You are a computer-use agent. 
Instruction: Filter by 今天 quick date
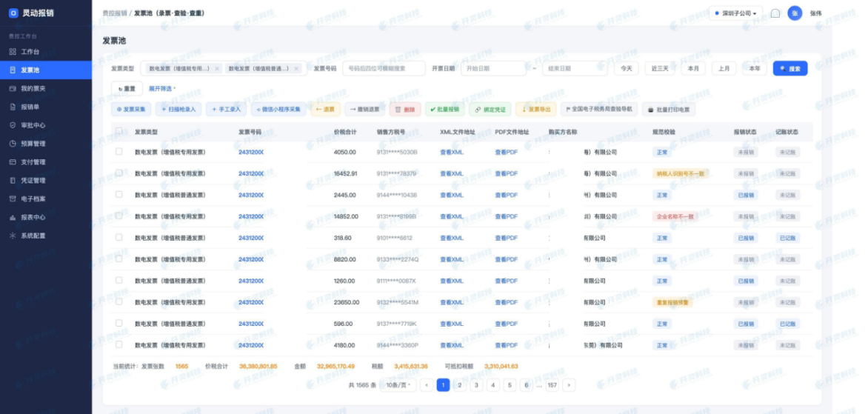pyautogui.click(x=626, y=69)
